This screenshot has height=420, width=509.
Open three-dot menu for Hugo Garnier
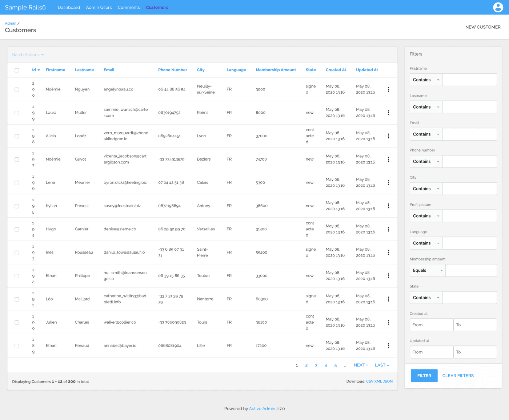[388, 229]
